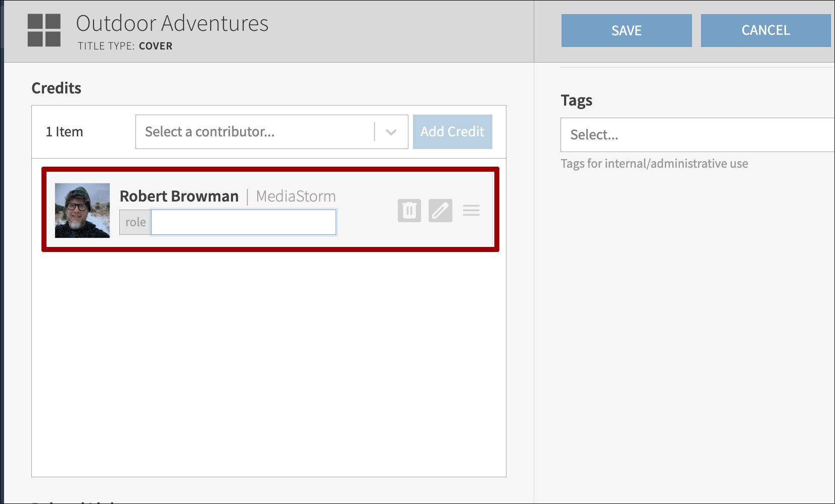Expand the contributor dropdown chevron arrow
Viewport: 835px width, 504px height.
[x=391, y=132]
